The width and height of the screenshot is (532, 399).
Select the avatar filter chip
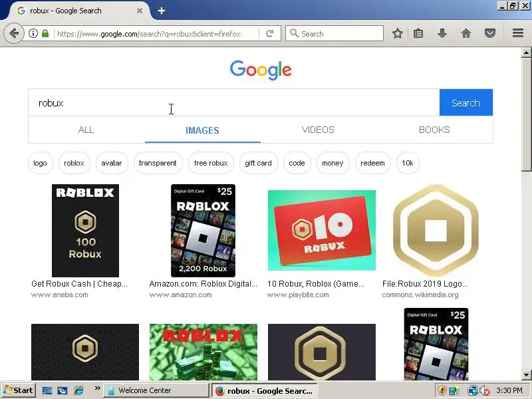point(111,163)
